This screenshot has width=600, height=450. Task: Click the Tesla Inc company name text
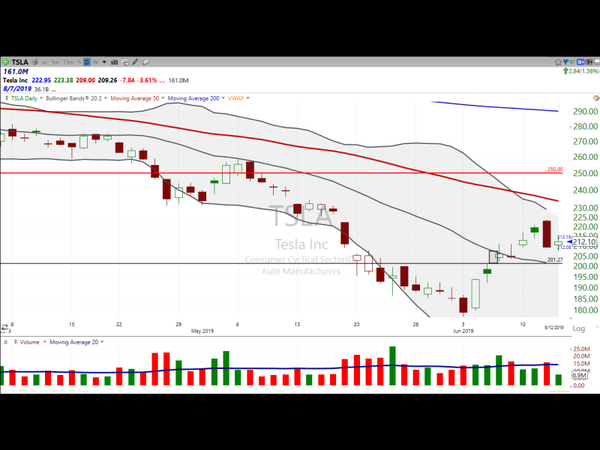tap(15, 80)
